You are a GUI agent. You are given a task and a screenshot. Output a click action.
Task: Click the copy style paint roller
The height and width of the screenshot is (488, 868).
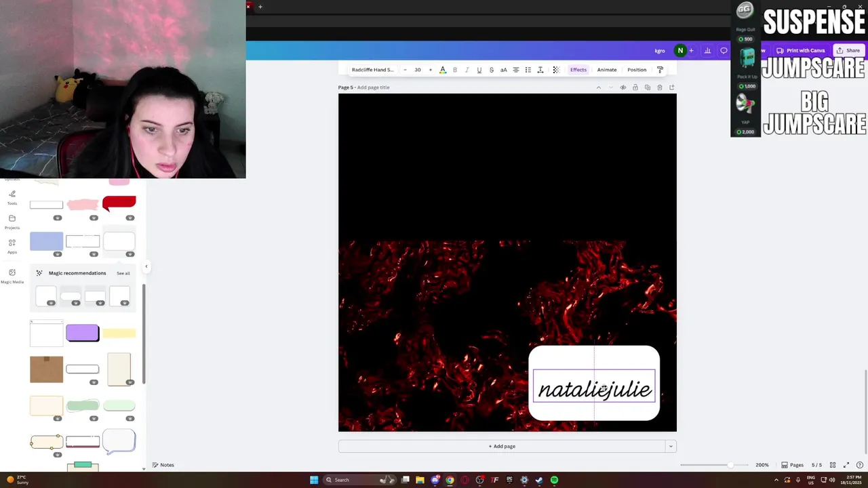click(660, 70)
